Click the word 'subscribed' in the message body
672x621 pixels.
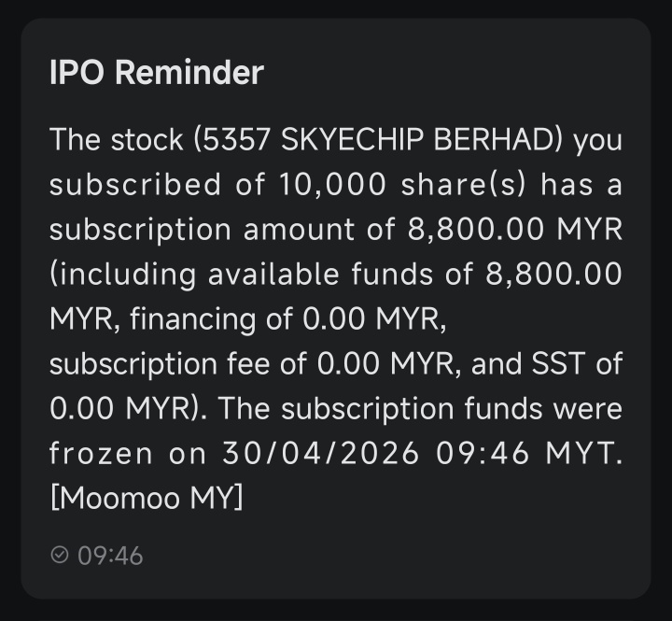coord(135,185)
